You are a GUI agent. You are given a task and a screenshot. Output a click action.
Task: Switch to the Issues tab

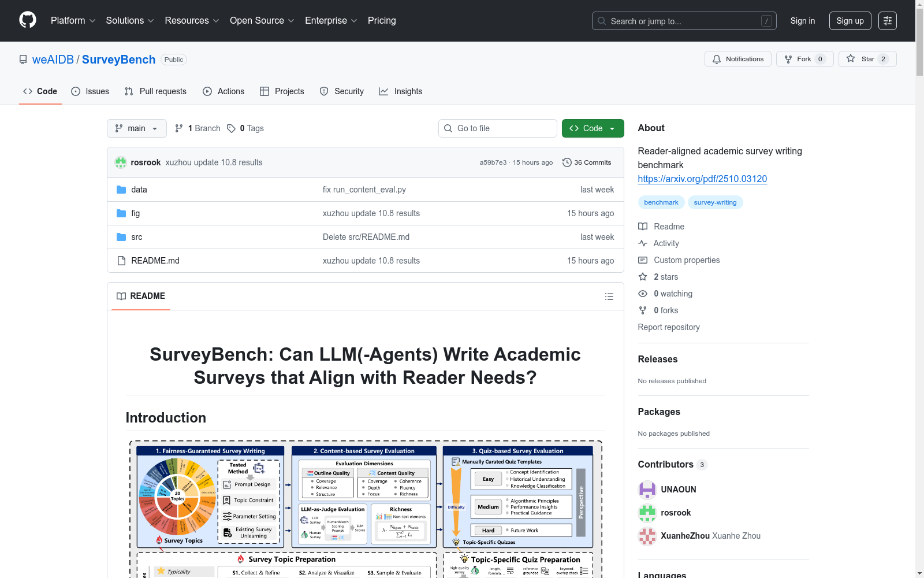point(90,91)
